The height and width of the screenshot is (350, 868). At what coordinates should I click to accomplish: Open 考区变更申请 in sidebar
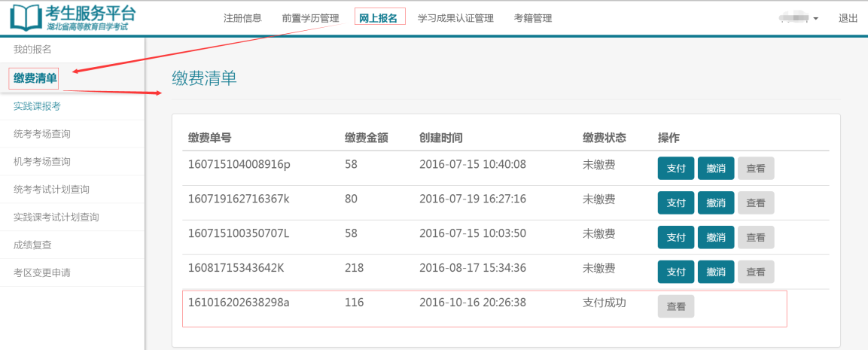point(41,272)
